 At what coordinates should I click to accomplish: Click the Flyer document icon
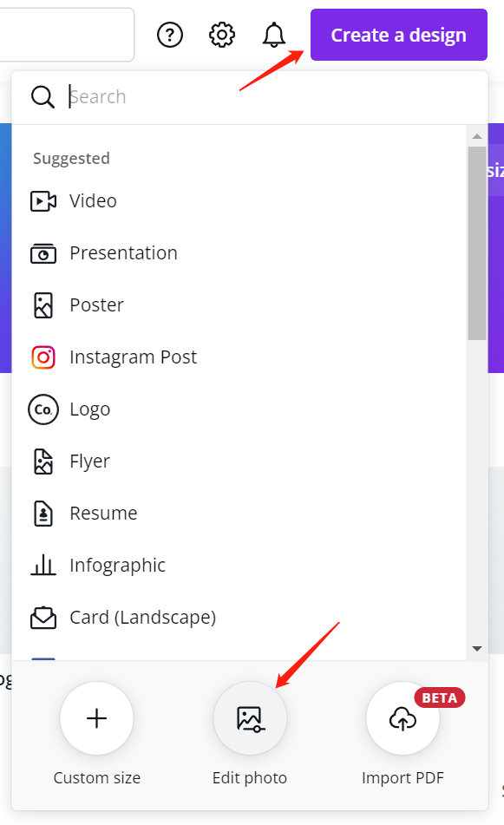[43, 462]
